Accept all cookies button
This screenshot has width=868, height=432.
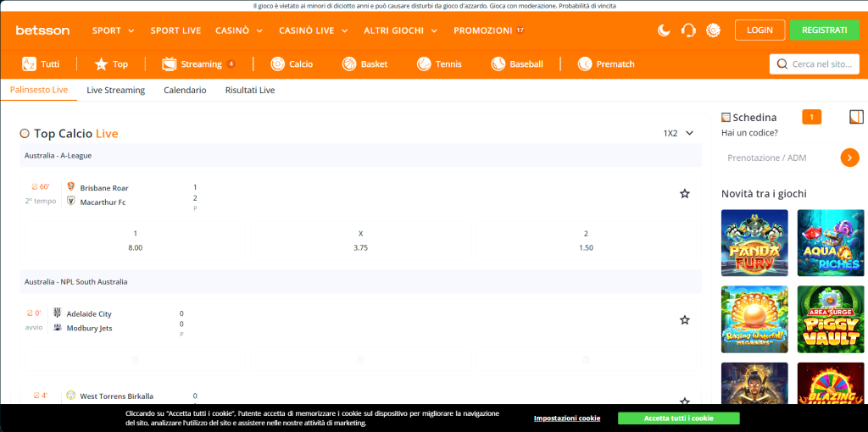pyautogui.click(x=679, y=418)
